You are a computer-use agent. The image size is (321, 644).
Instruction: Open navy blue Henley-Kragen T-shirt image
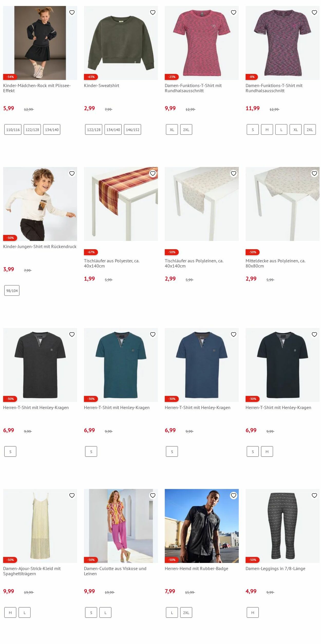pos(202,365)
